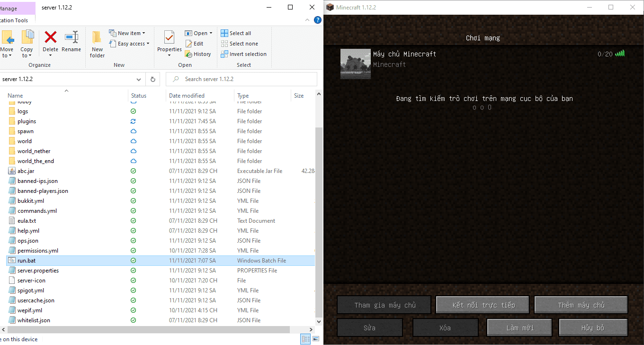Click the plugins folder icon
The height and width of the screenshot is (345, 644).
(12, 121)
